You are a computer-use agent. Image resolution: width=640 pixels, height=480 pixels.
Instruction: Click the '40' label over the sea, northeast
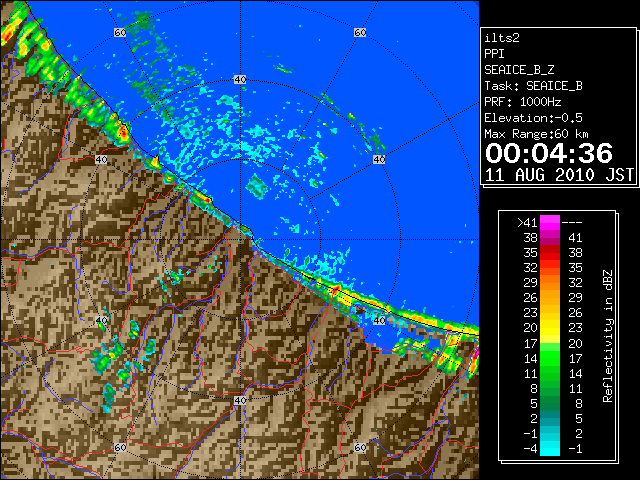379,160
